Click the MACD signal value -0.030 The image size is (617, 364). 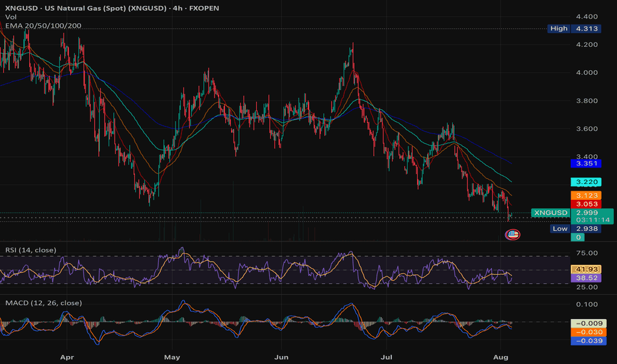(589, 332)
